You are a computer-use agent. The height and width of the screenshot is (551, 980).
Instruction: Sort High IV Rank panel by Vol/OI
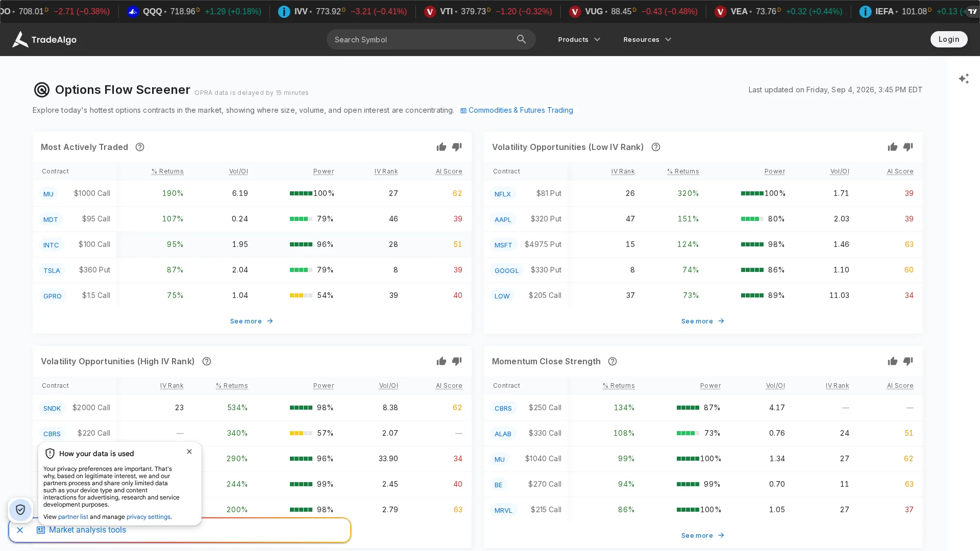[388, 386]
